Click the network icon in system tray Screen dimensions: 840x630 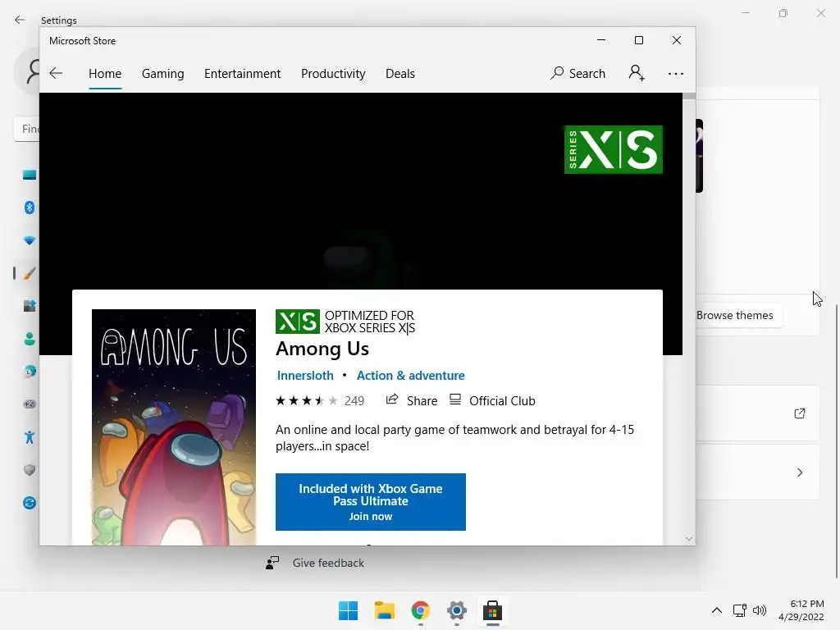pyautogui.click(x=740, y=610)
